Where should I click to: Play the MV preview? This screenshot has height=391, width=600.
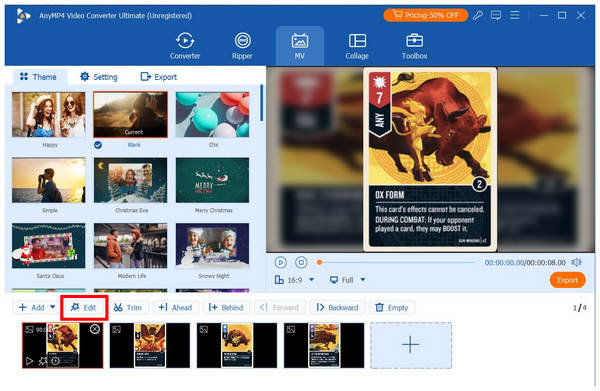[x=280, y=262]
